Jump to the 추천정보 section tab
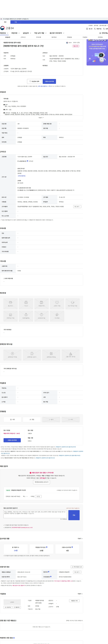This screenshot has height=644, width=108. coord(100,37)
